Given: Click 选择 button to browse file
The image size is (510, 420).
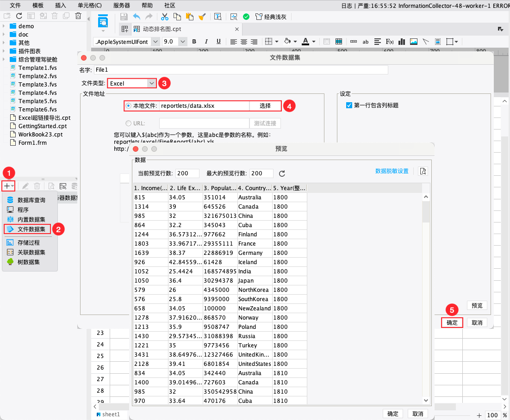Looking at the screenshot, I should (265, 105).
